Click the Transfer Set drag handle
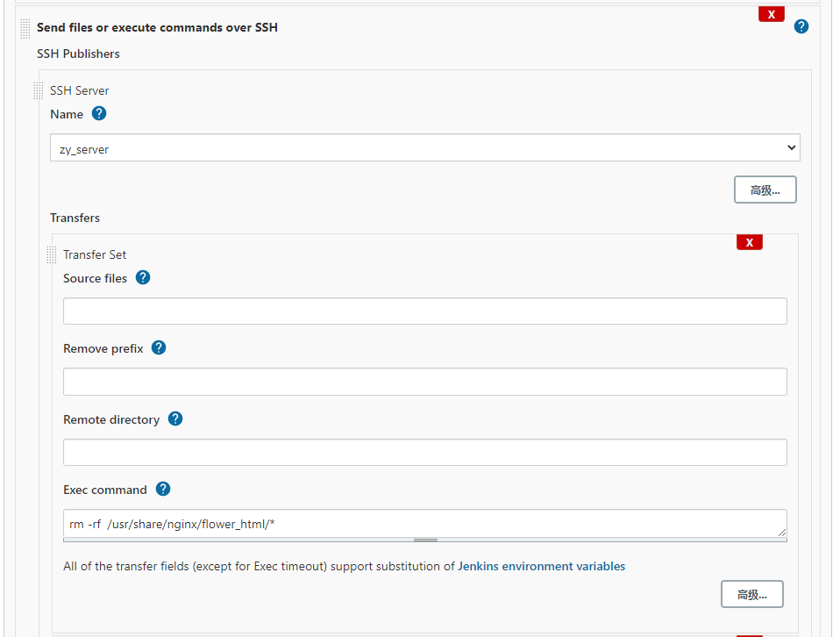Viewport: 840px width, 637px height. (x=51, y=254)
